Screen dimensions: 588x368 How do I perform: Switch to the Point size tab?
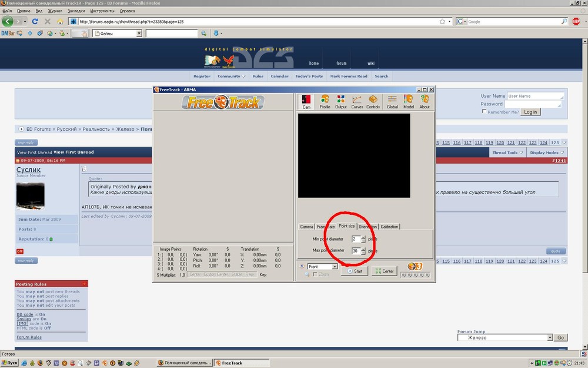346,226
